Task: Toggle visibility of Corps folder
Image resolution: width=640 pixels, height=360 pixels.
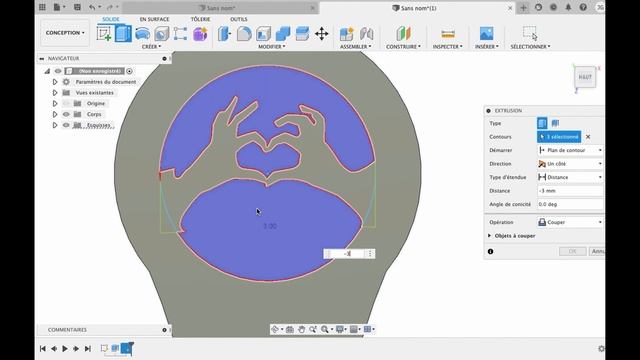Action: click(x=66, y=114)
